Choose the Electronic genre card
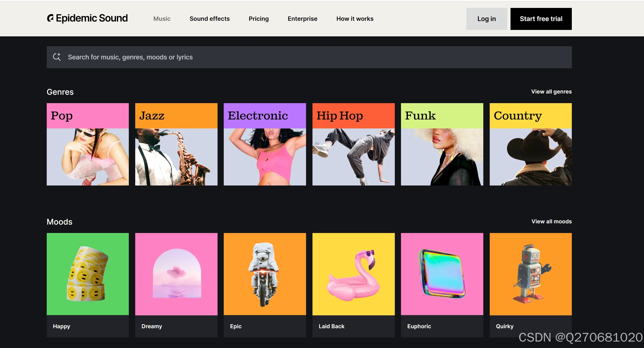 [265, 144]
